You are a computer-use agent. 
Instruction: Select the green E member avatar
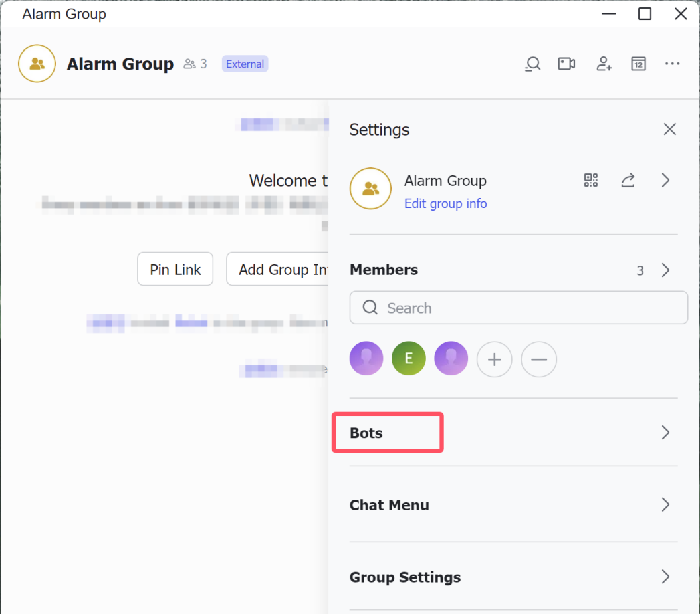[409, 359]
